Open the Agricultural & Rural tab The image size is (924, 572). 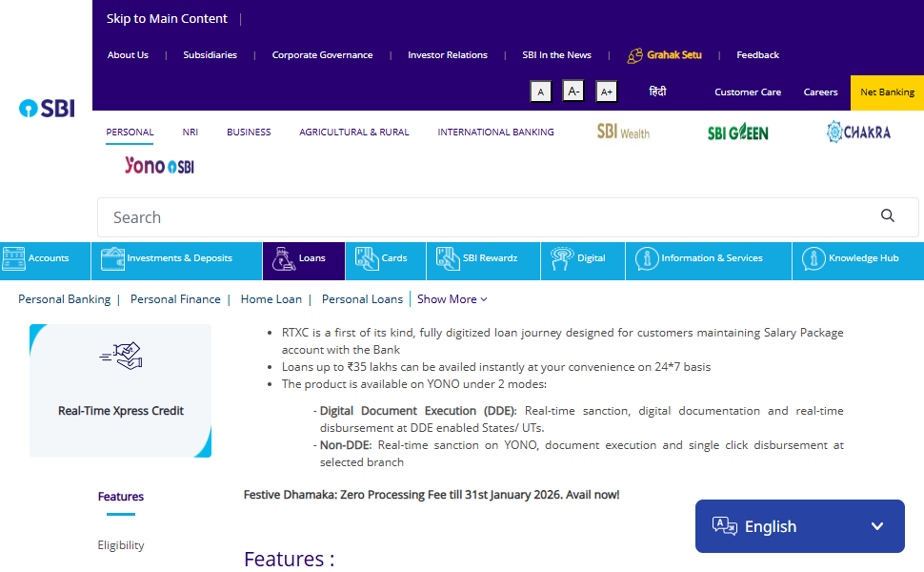click(x=353, y=132)
